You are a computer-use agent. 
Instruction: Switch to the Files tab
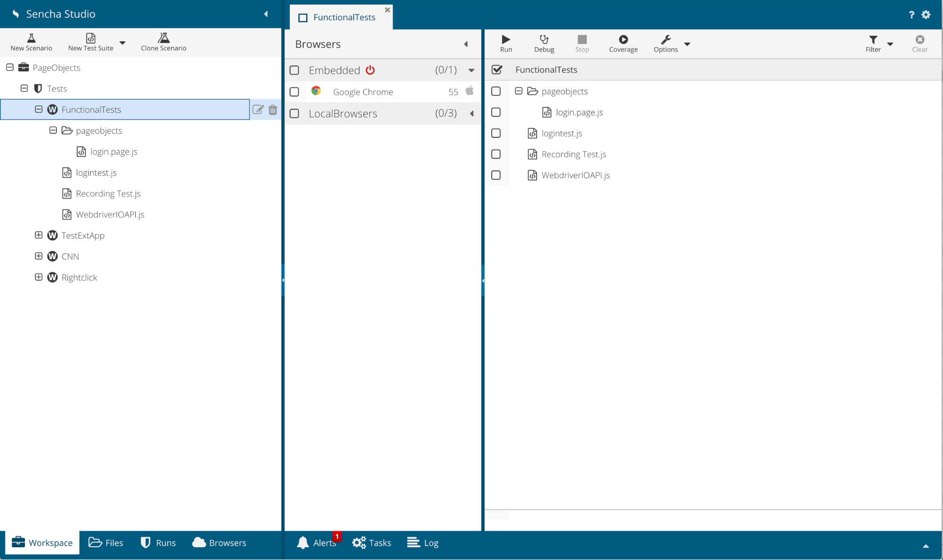click(x=106, y=543)
